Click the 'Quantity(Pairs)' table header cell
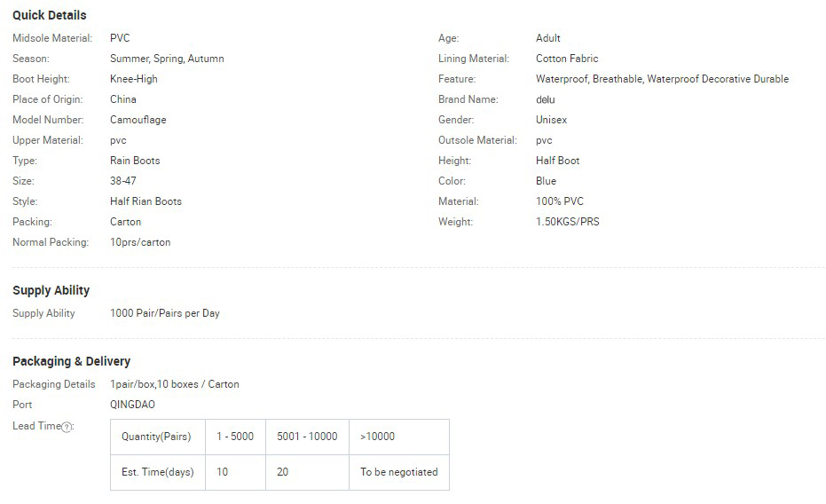The height and width of the screenshot is (504, 826). (156, 437)
